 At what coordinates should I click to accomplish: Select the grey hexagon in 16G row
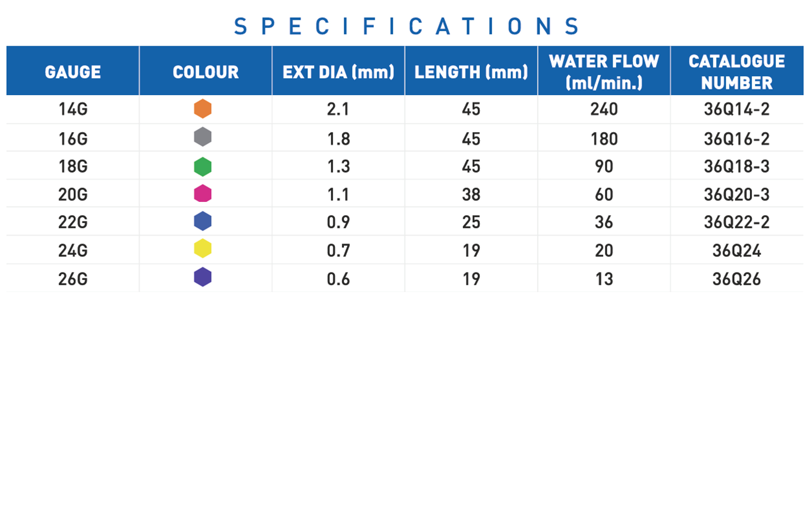pos(203,137)
